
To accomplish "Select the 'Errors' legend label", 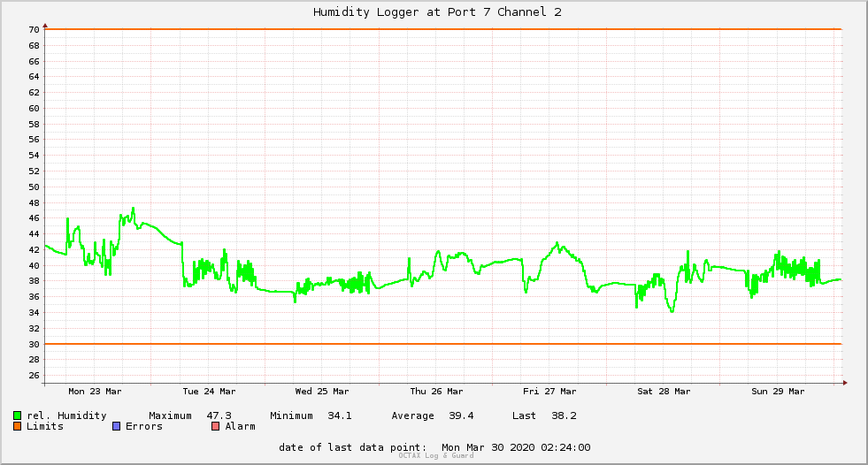I will tap(144, 426).
